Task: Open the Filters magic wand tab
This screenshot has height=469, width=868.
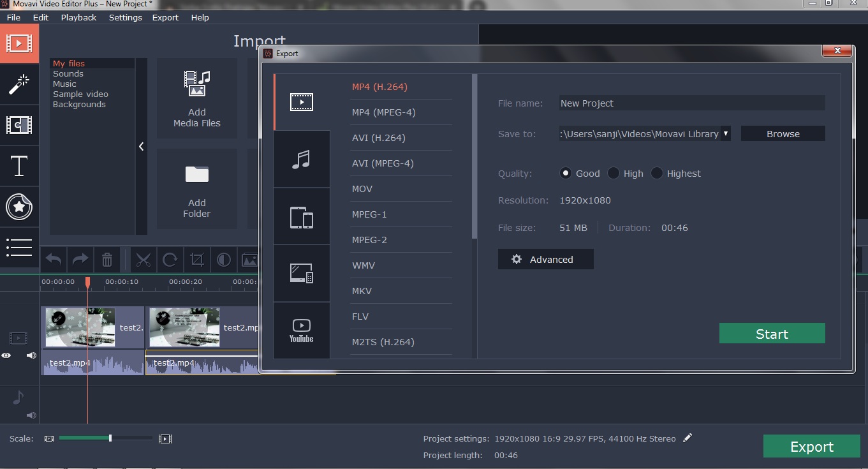Action: 19,84
